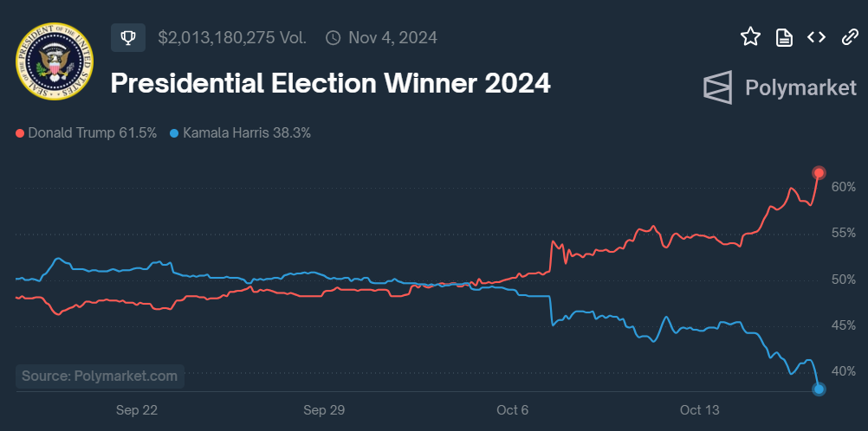Click the clock icon near date
Viewport: 868px width, 431px height.
coord(334,37)
